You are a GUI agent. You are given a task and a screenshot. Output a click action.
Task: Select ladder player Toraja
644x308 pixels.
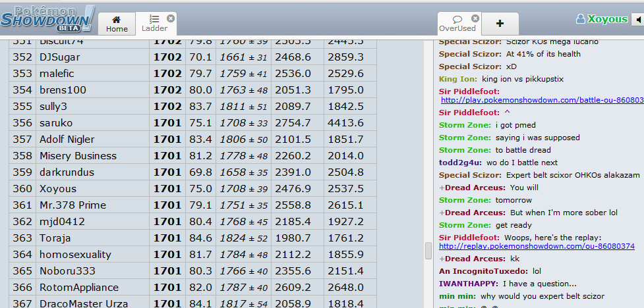pyautogui.click(x=55, y=238)
